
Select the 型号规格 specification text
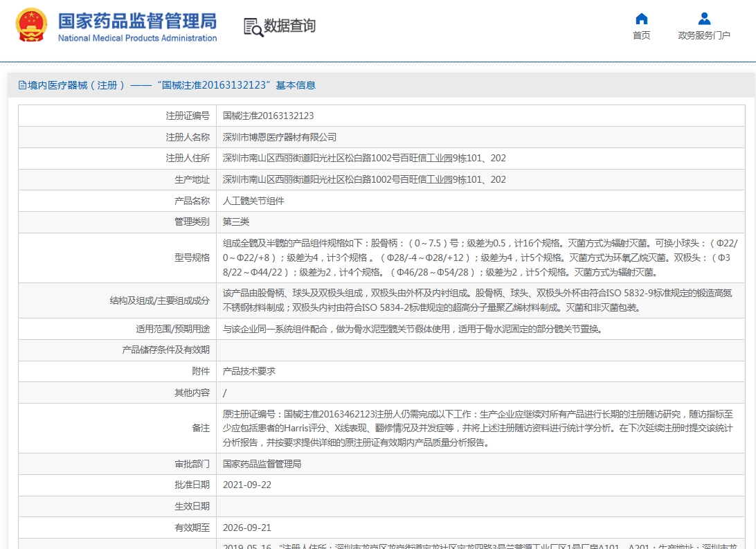tap(480, 258)
